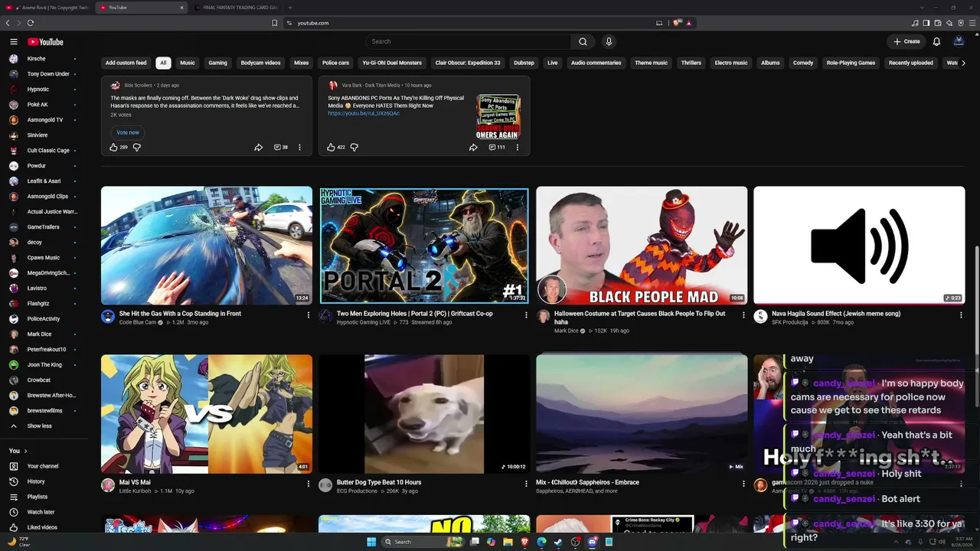Select the Bodycam videos chip
Screen dimensions: 980x551
click(x=261, y=63)
